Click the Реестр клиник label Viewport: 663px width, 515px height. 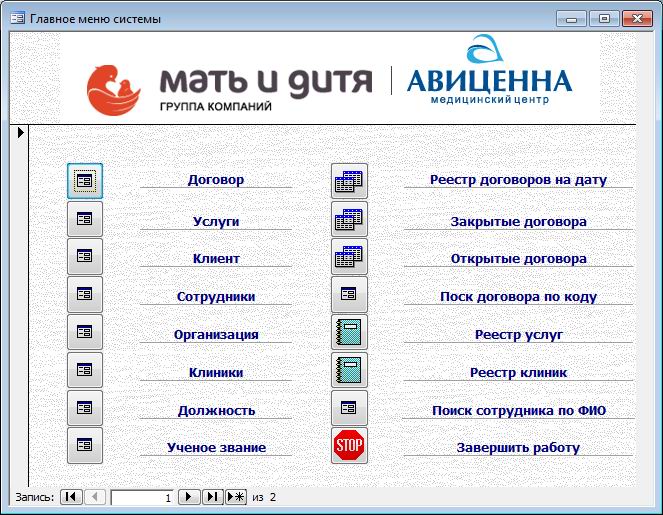pyautogui.click(x=518, y=373)
